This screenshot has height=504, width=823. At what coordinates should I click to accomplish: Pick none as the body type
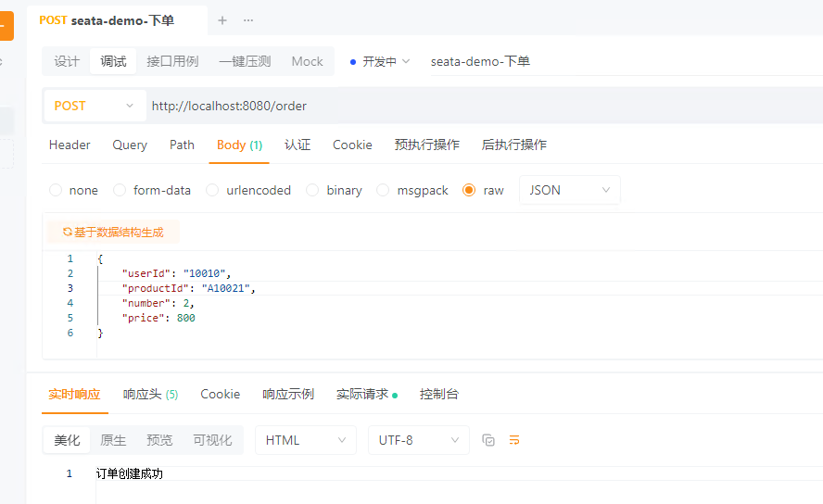tap(56, 190)
